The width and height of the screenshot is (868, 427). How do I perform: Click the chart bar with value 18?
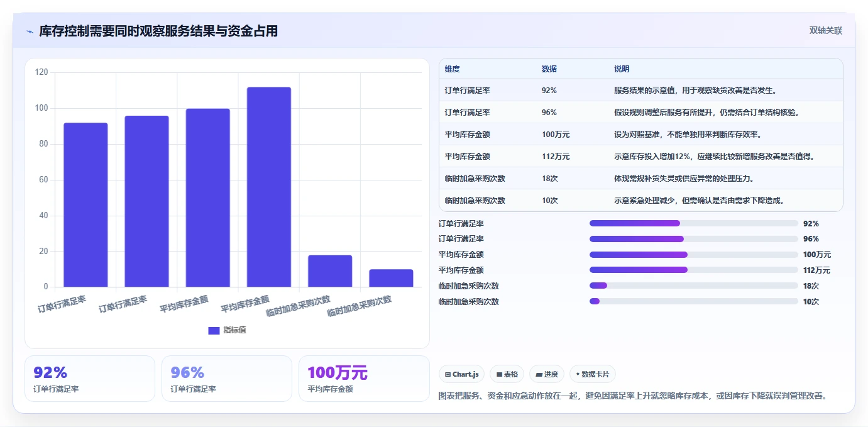pyautogui.click(x=330, y=271)
